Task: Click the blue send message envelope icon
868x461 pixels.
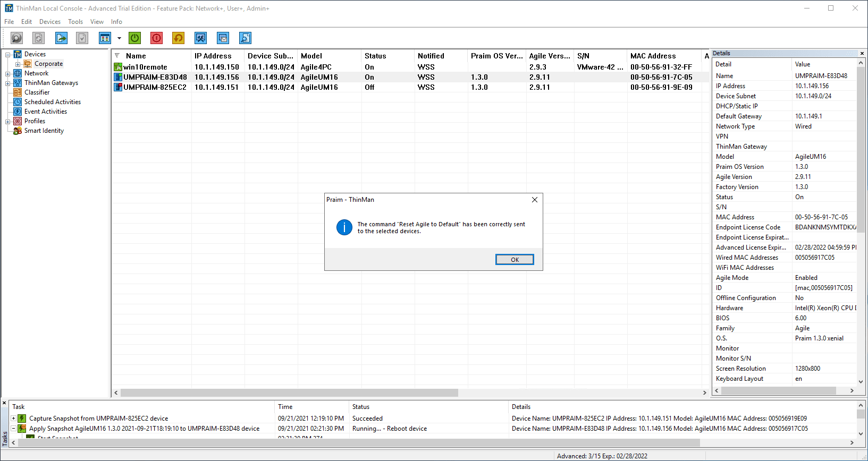Action: coord(223,38)
